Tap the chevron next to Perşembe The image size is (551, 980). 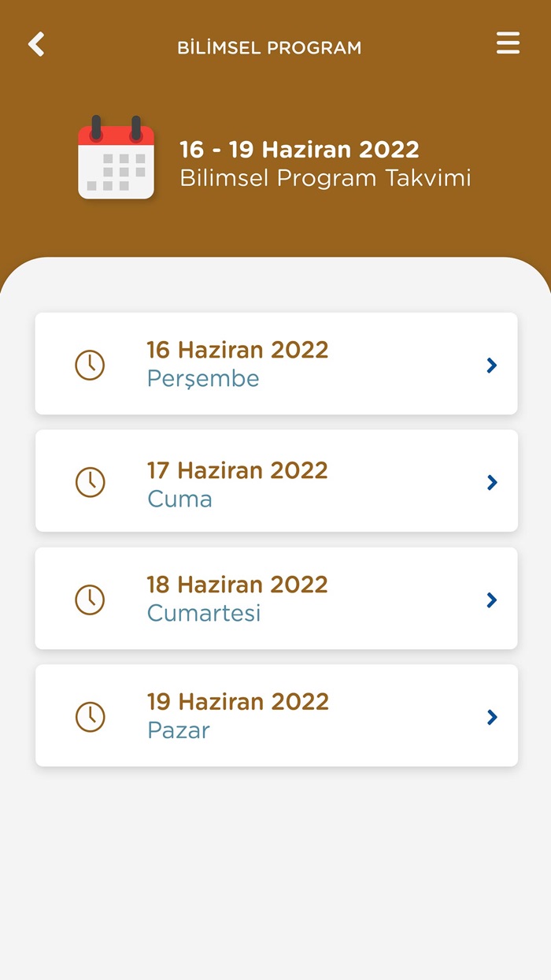491,365
